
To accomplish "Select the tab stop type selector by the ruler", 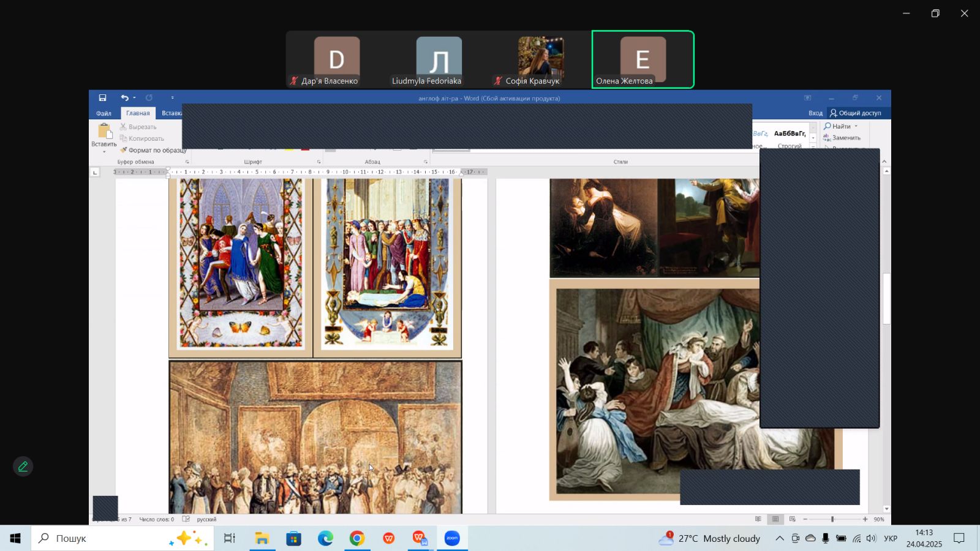I will coord(95,173).
